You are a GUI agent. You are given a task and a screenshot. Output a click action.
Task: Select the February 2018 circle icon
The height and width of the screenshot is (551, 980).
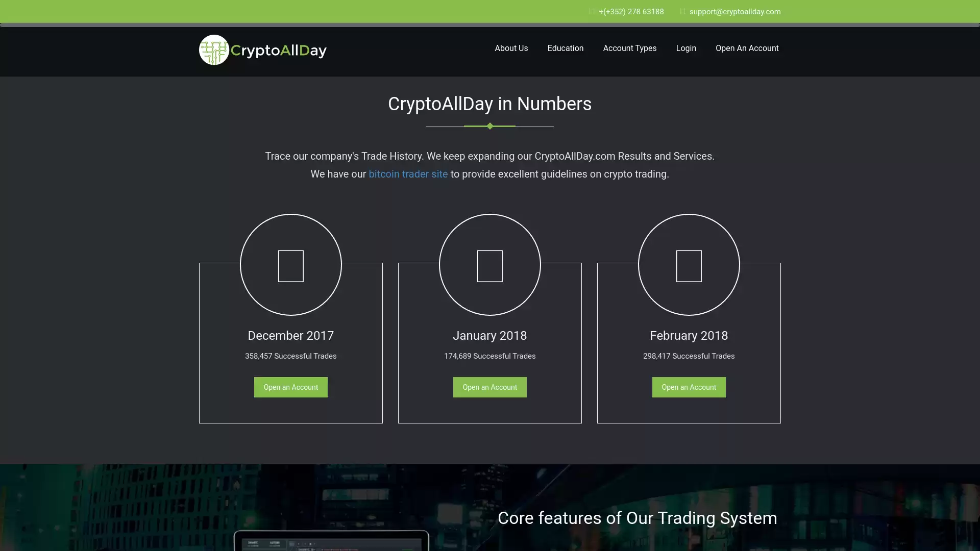(x=689, y=265)
